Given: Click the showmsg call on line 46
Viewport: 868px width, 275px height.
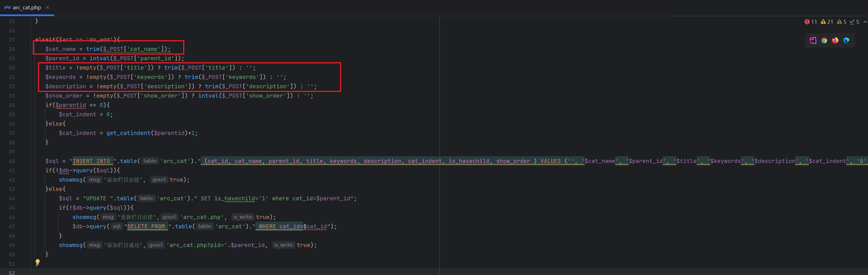Looking at the screenshot, I should [x=84, y=217].
